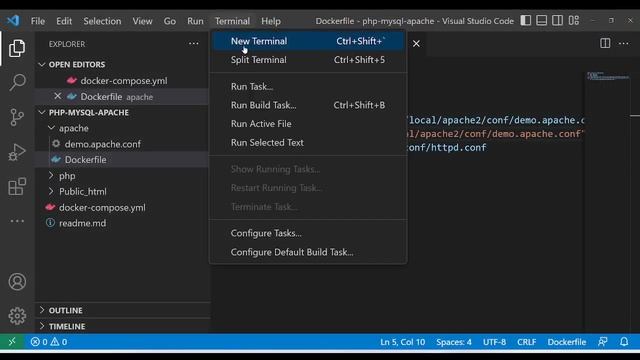
Task: Open the Accounts menu icon
Action: (17, 282)
